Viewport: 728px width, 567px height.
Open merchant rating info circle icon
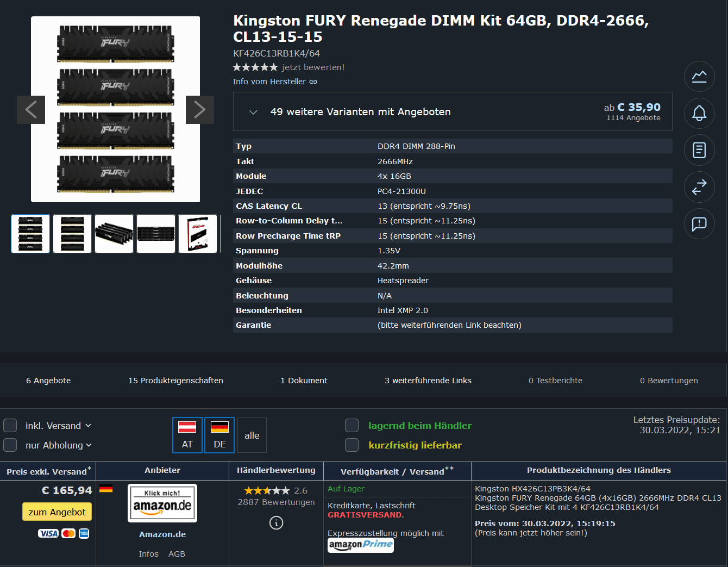[x=276, y=523]
